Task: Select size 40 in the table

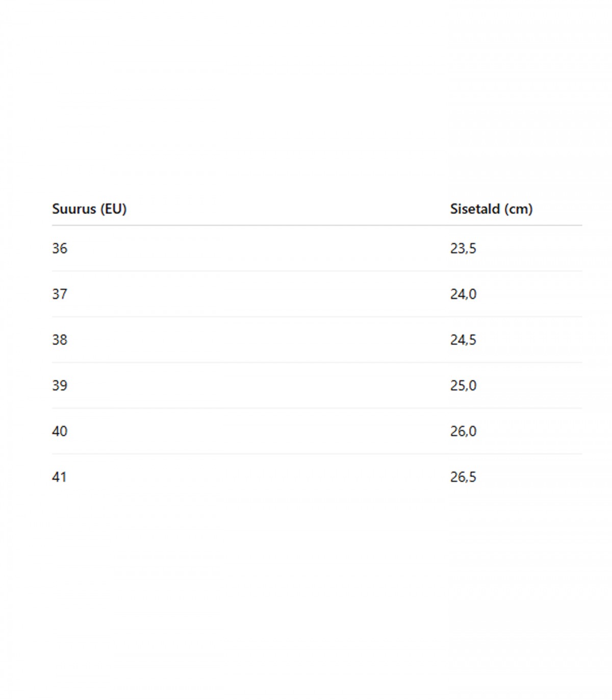Action: (60, 431)
